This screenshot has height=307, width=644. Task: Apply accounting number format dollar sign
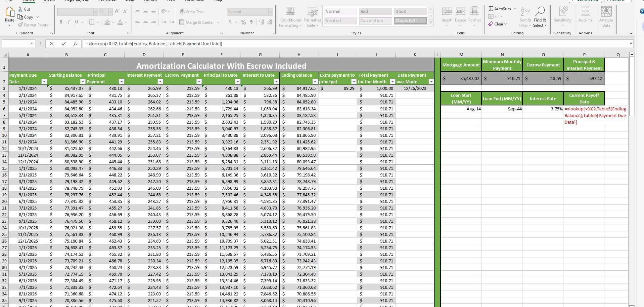(230, 22)
